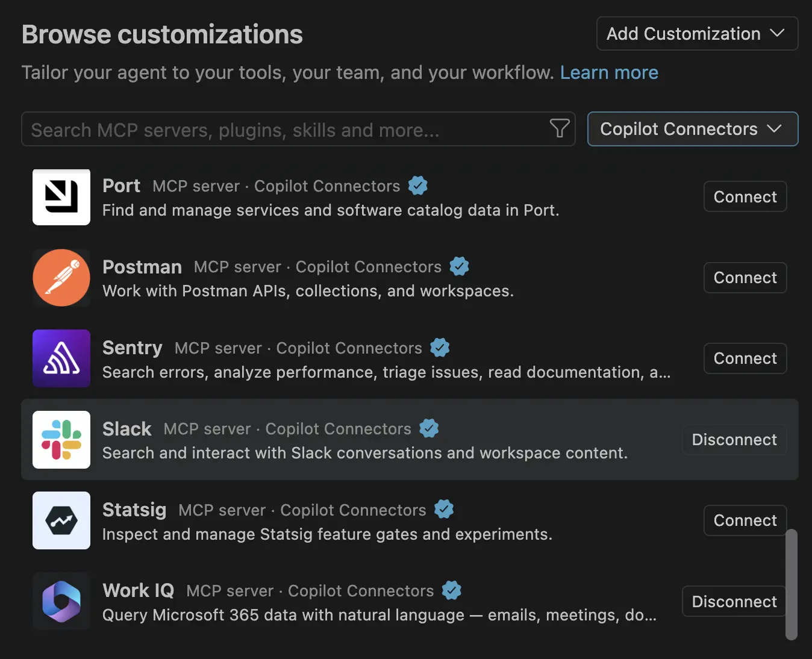Image resolution: width=812 pixels, height=659 pixels.
Task: Click 'Work with Postman APIs' description
Action: (308, 292)
